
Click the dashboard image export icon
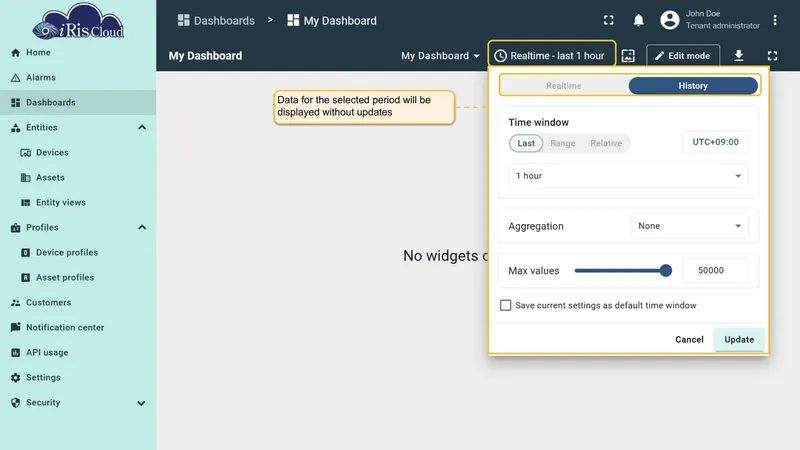click(x=628, y=56)
